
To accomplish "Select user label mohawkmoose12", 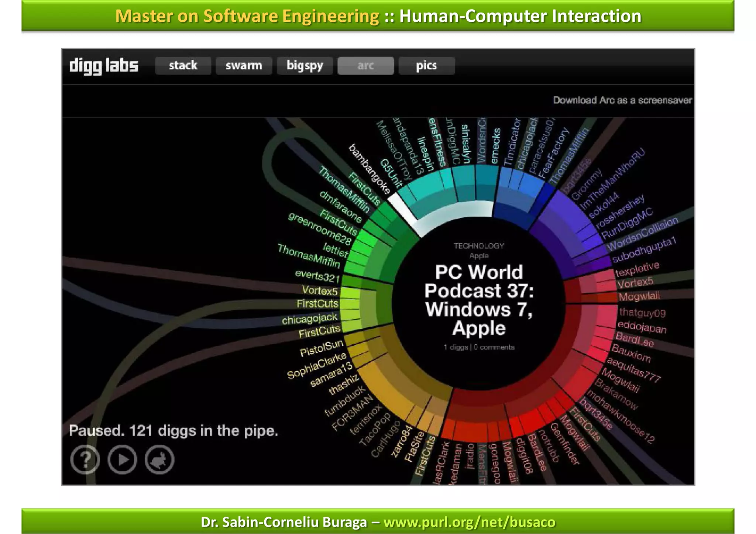I will [621, 416].
